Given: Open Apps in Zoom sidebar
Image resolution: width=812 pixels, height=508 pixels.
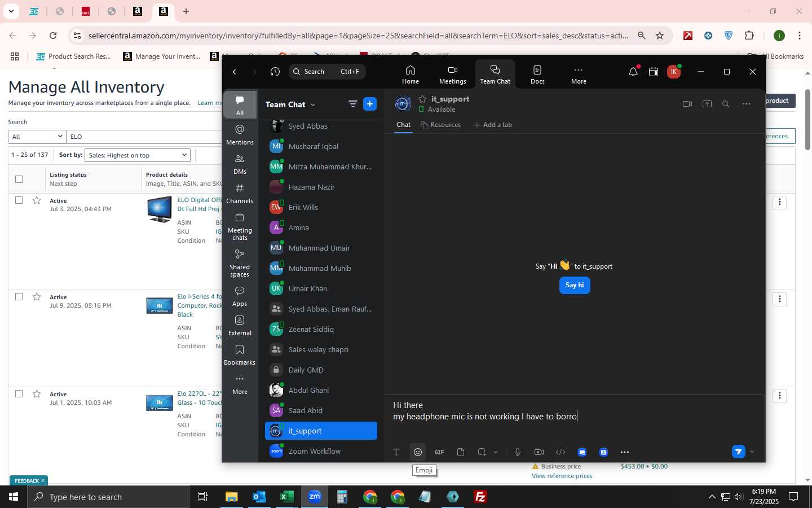Looking at the screenshot, I should point(240,296).
